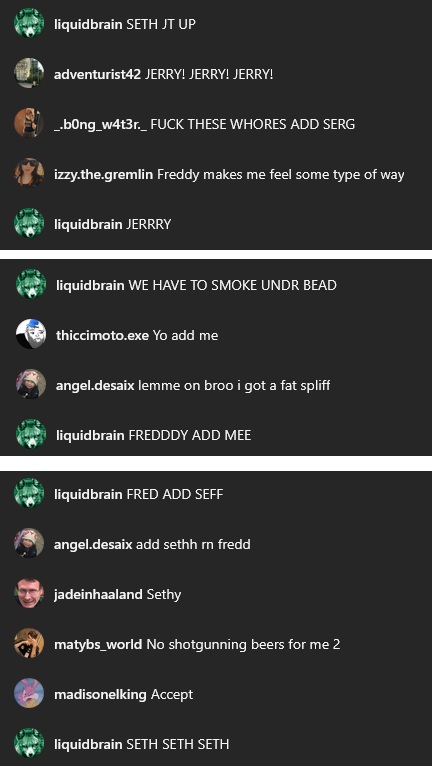Viewport: 432px width, 766px height.
Task: Click liquidbrain username beside FRED ADD SEFF
Action: [x=88, y=494]
